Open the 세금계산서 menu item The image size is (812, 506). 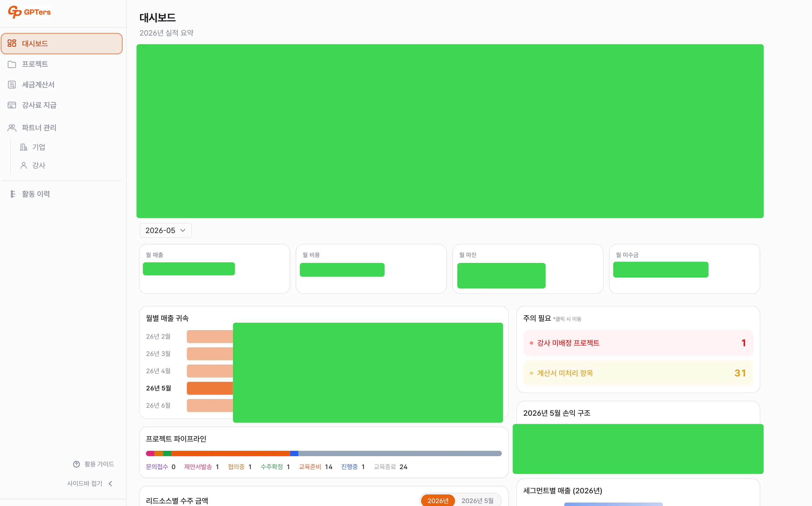pyautogui.click(x=62, y=85)
